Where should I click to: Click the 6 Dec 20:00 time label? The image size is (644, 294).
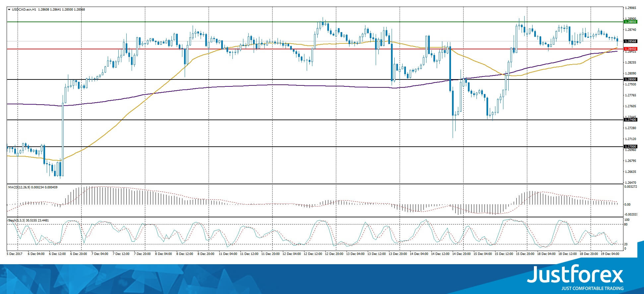[79, 254]
